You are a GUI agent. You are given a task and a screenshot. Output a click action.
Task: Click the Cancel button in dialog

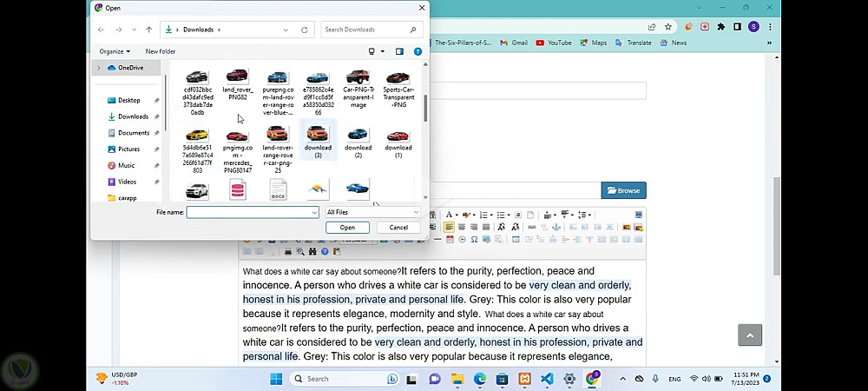(398, 228)
